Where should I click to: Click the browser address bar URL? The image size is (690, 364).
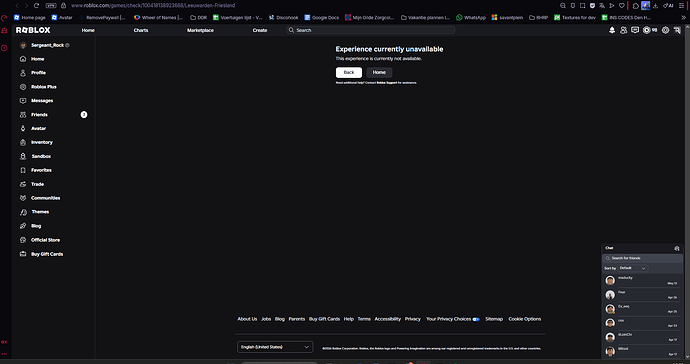coord(153,6)
